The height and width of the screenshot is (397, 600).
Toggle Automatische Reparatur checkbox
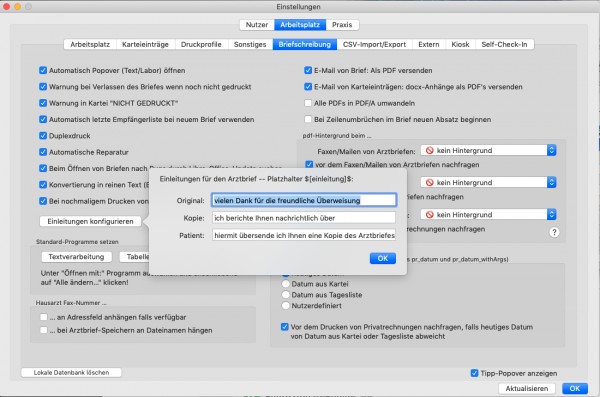point(43,152)
